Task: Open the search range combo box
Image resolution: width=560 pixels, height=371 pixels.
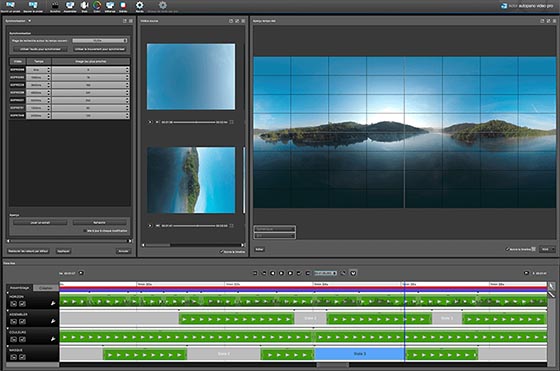Action: [x=100, y=41]
